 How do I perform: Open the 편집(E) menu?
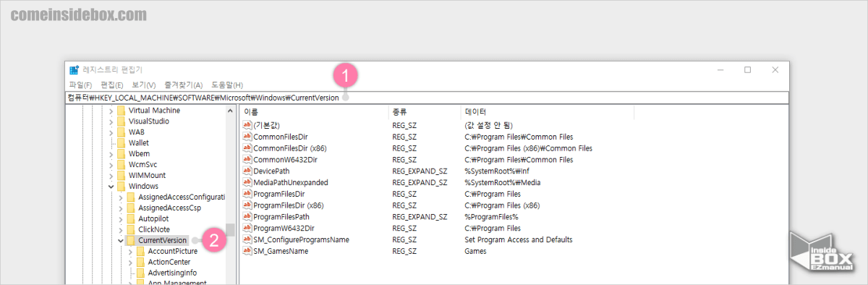[x=112, y=85]
